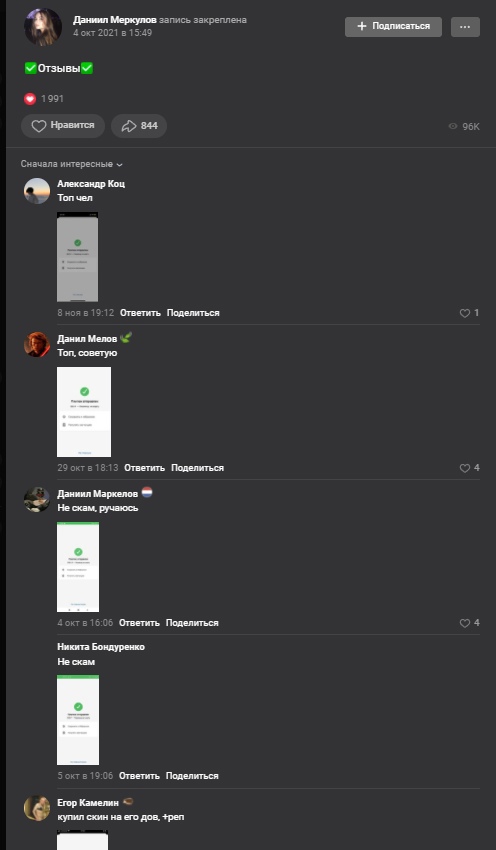Like Александр Коц's comment via heart icon
Screen dimensions: 496x850
click(x=465, y=313)
